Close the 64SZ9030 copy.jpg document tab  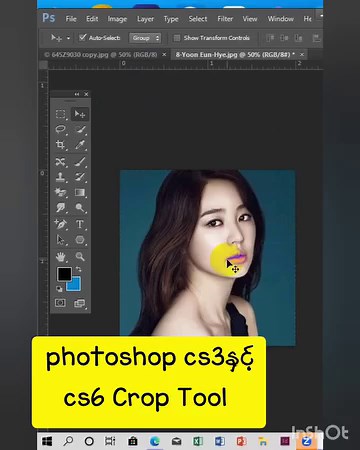(x=164, y=54)
